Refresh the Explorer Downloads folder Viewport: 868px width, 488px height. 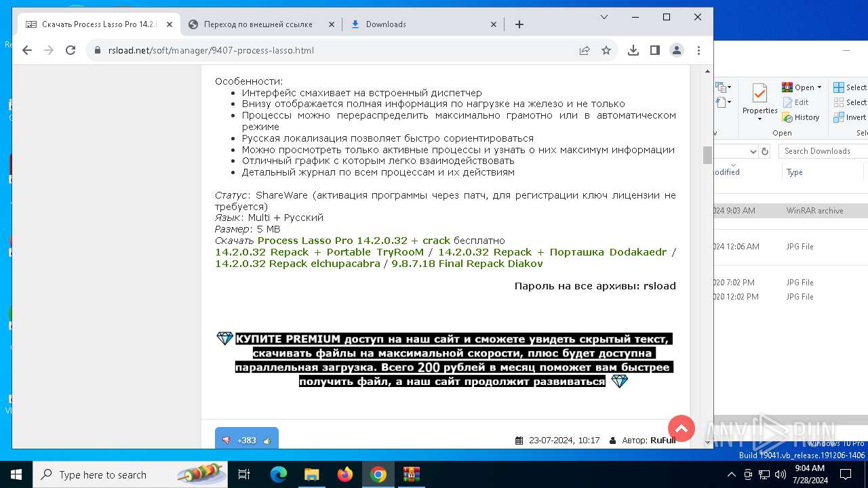tap(765, 151)
